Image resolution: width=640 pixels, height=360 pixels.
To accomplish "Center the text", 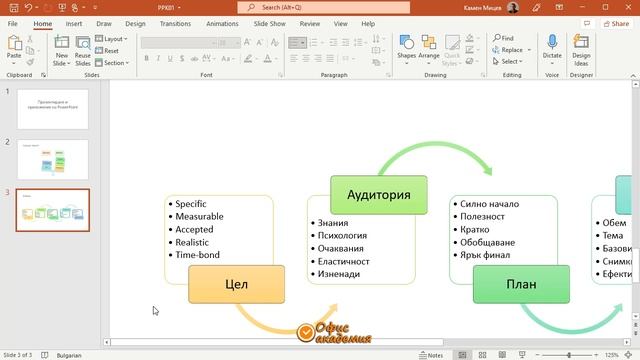I will (x=306, y=59).
